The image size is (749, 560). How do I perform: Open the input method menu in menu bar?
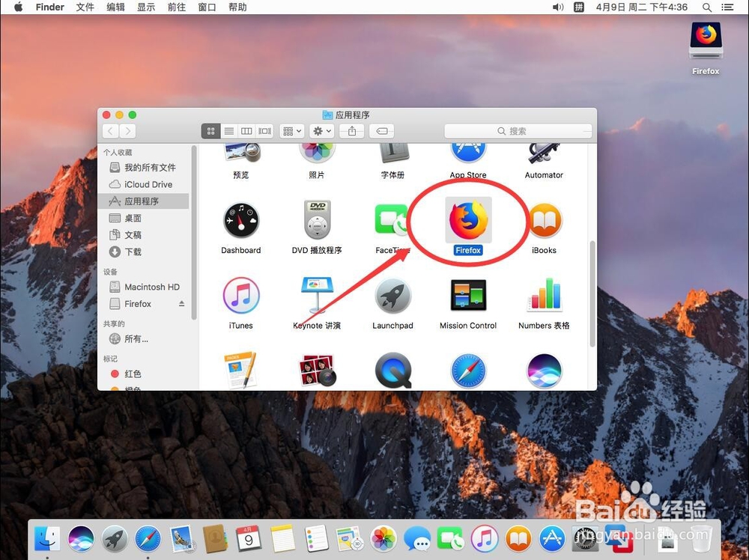tap(579, 7)
